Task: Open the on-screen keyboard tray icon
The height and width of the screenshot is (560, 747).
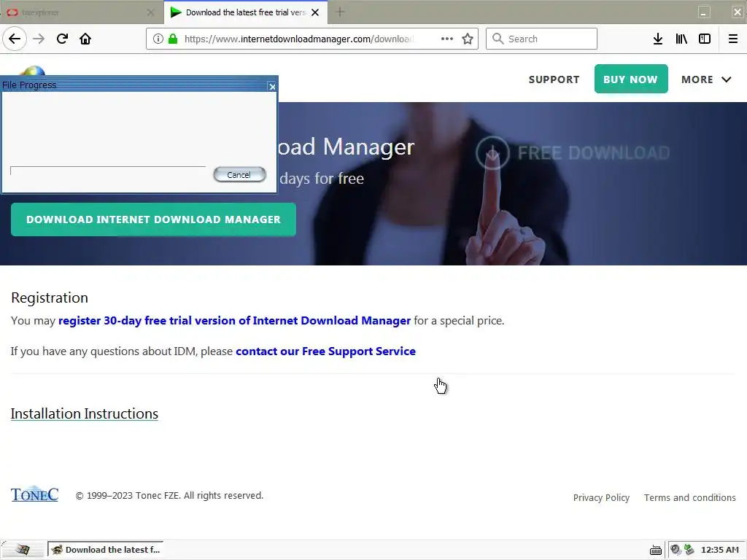Action: [656, 550]
